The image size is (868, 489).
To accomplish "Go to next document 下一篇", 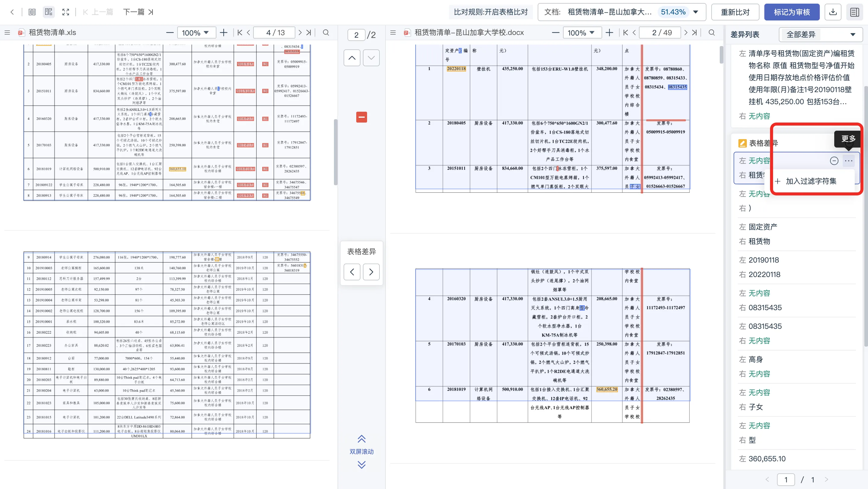I will 138,12.
